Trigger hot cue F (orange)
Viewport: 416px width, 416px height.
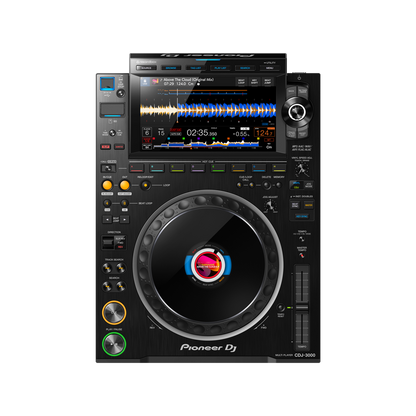[238, 168]
